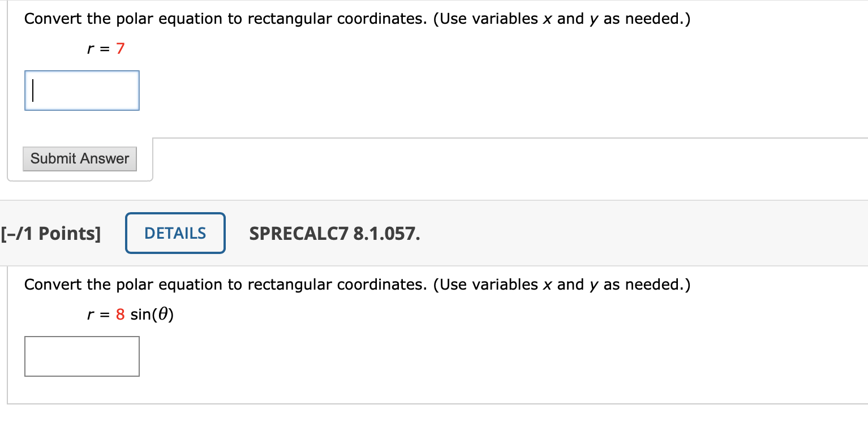Open the DETAILS panel for SPRECALC7 8.1.057
The height and width of the screenshot is (422, 868).
[175, 232]
